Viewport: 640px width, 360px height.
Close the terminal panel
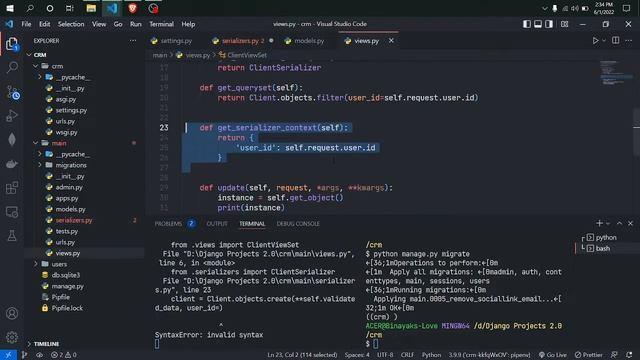(x=630, y=223)
